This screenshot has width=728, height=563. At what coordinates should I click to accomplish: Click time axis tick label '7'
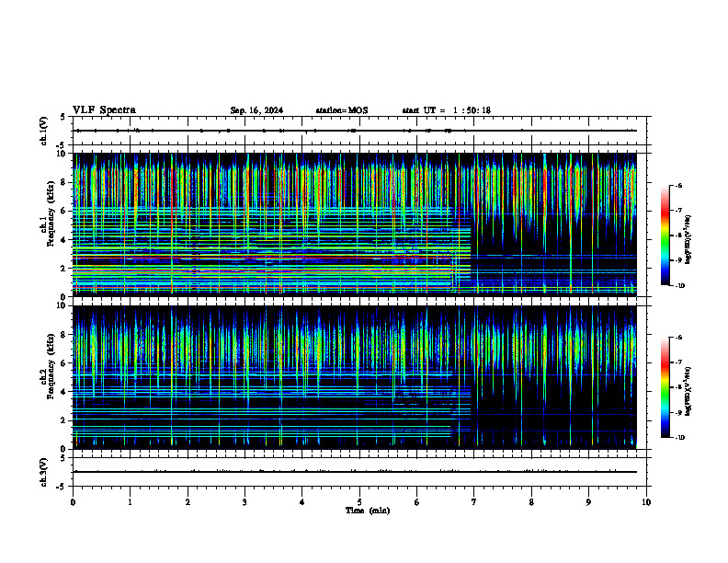pos(474,502)
